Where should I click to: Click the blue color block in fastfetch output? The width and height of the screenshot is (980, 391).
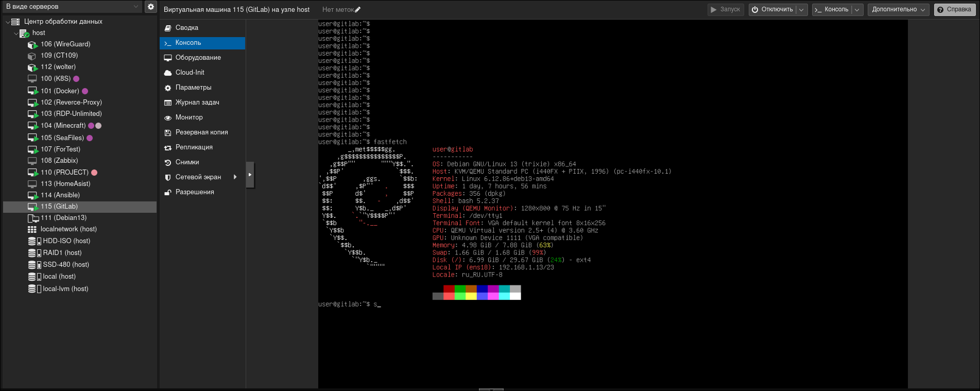482,289
